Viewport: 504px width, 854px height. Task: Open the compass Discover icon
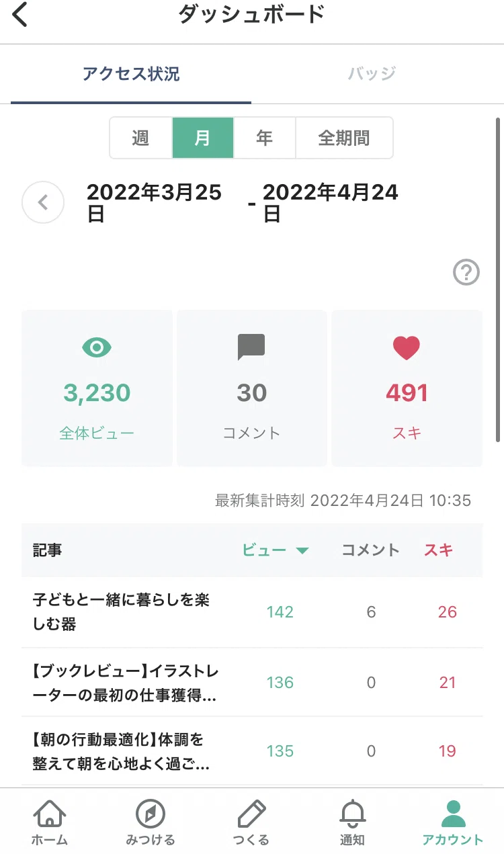[151, 814]
